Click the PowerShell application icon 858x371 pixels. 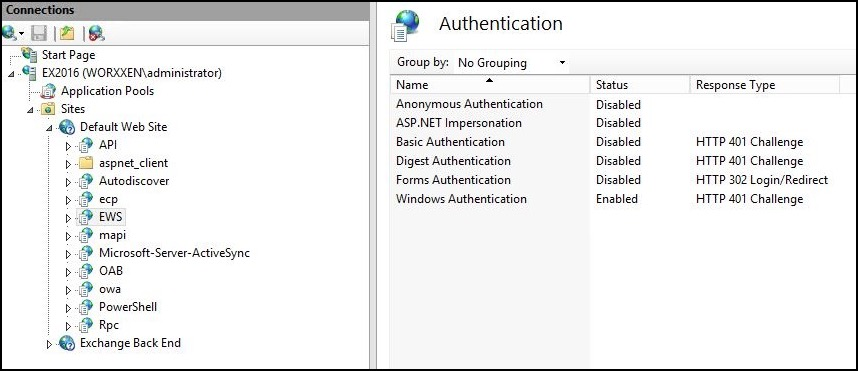(86, 307)
